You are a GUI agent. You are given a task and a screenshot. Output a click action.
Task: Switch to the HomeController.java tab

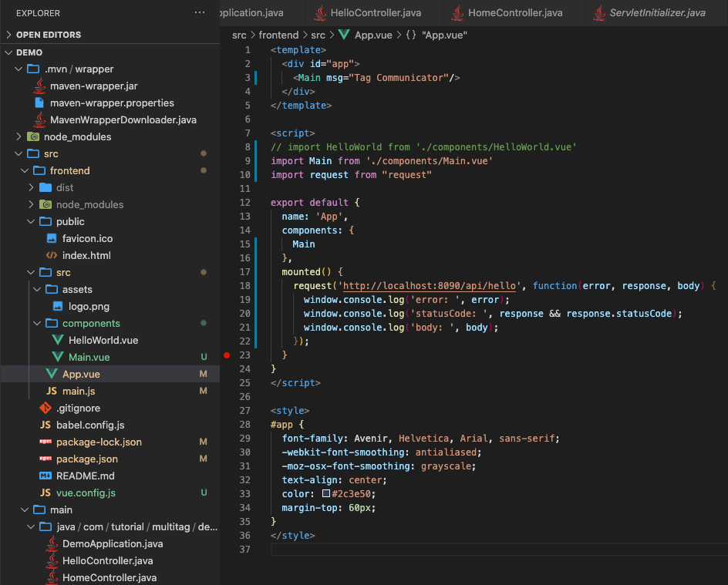click(514, 13)
